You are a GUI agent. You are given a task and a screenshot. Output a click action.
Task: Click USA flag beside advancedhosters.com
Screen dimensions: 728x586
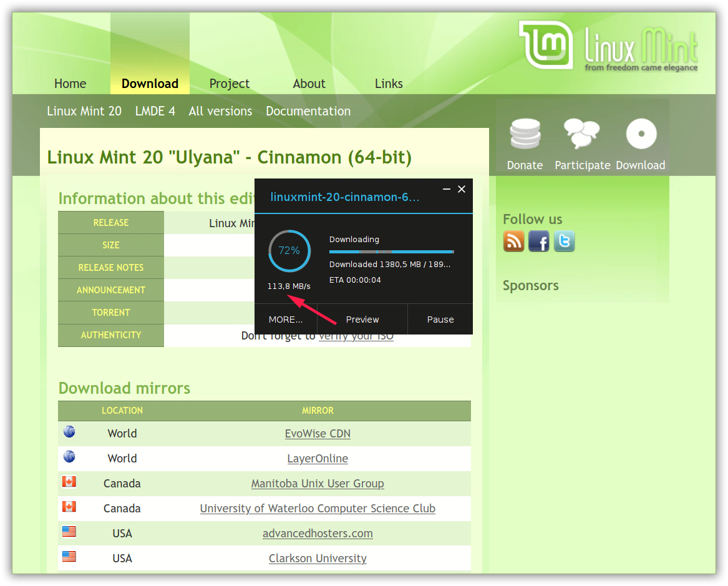click(x=69, y=532)
